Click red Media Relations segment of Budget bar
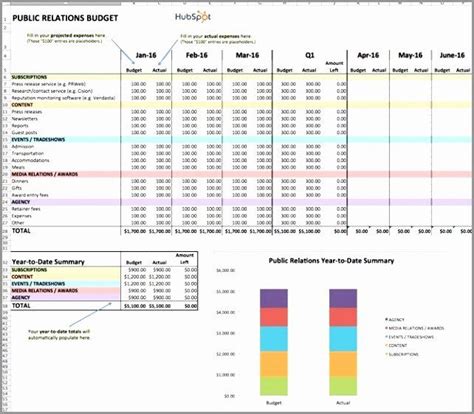Viewport: 474px width, 414px height. tap(274, 317)
